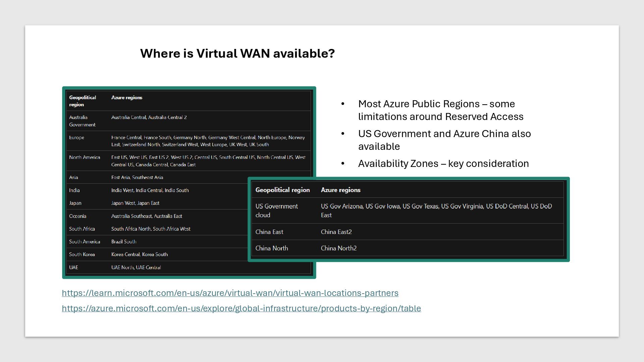The height and width of the screenshot is (362, 644).
Task: Click the 'South Africa' row label
Action: click(x=82, y=229)
